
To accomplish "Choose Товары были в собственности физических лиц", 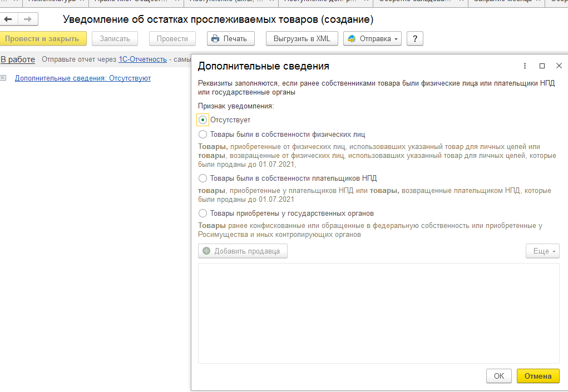I will pos(203,134).
